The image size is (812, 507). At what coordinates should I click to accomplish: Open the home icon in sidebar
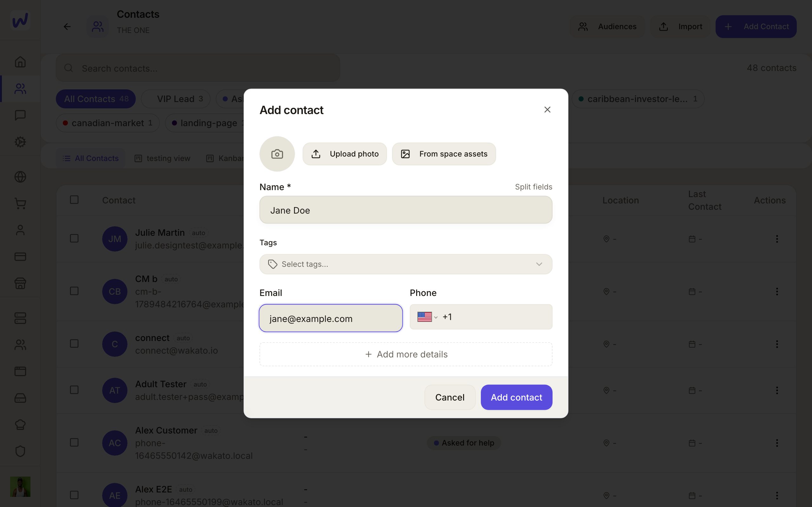point(20,62)
